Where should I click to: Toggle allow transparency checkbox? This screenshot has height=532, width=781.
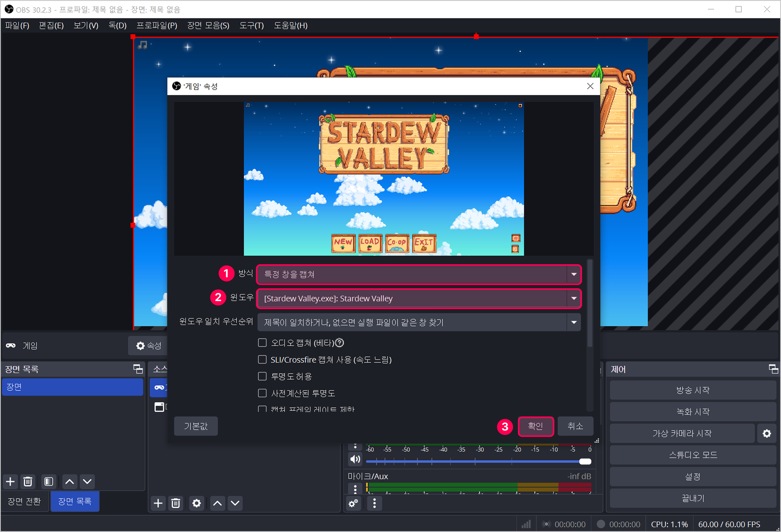click(x=262, y=376)
